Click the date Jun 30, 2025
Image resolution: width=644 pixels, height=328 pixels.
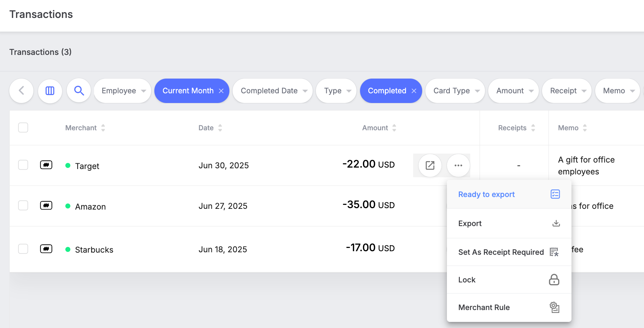tap(224, 165)
